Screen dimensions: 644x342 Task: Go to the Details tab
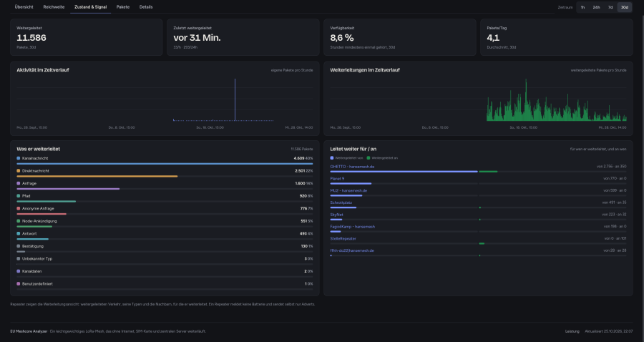click(x=146, y=7)
